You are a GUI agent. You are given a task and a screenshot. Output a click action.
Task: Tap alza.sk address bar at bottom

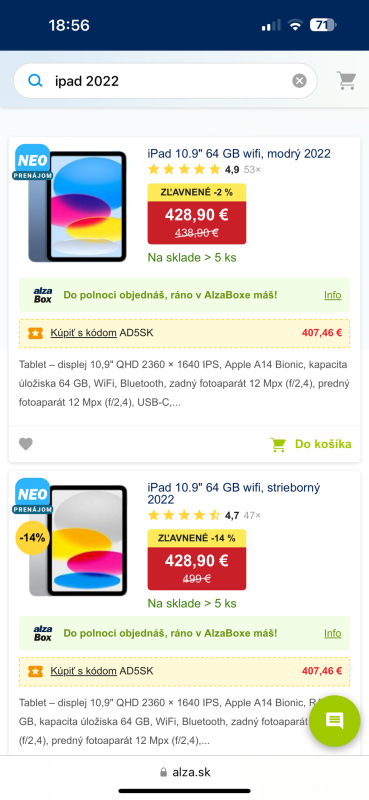[185, 772]
